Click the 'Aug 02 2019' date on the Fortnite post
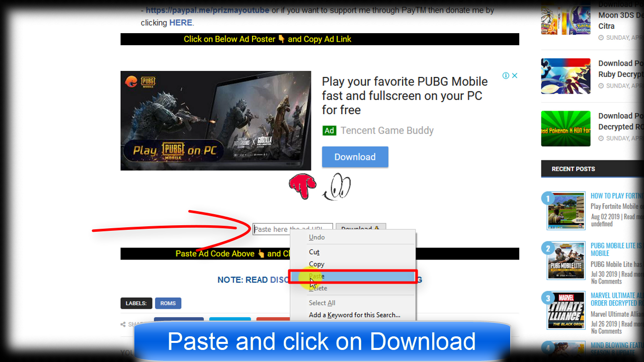 [x=605, y=217]
